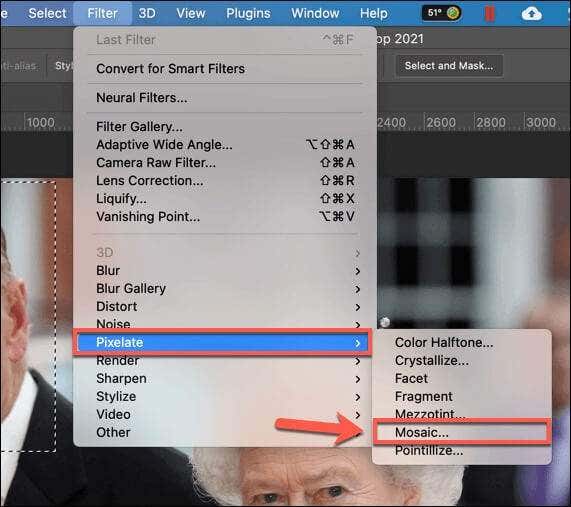Select Mezzotint filter
This screenshot has width=571, height=507.
[x=462, y=414]
